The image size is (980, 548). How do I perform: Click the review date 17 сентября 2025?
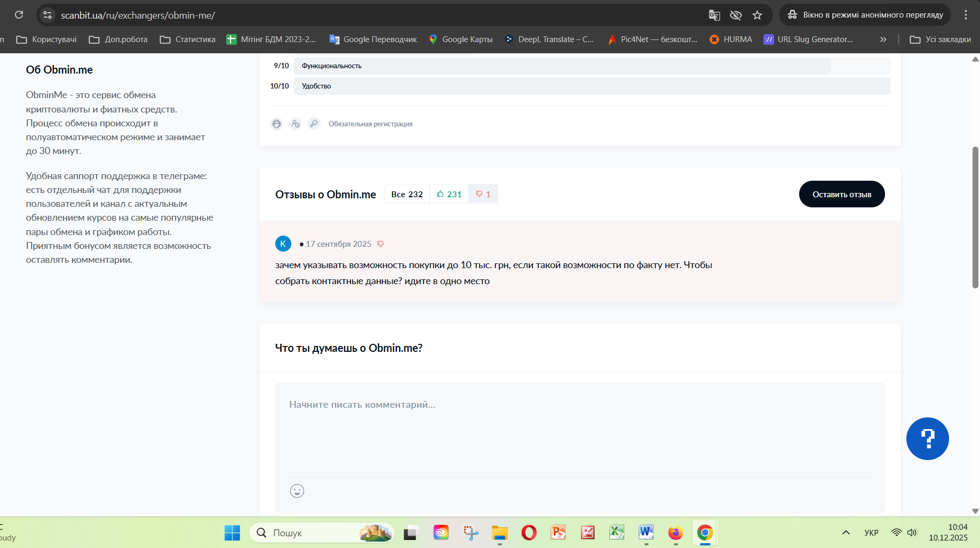(x=338, y=244)
